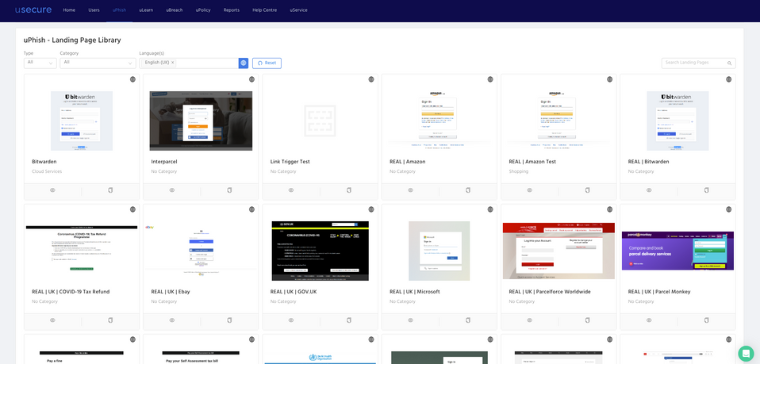The width and height of the screenshot is (760, 420).
Task: Preview REAL | Bitwarden via eye icon
Action: click(x=649, y=190)
